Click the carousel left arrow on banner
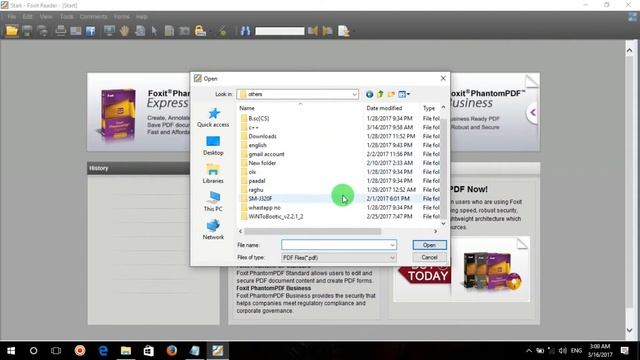This screenshot has height=360, width=640. (x=533, y=112)
